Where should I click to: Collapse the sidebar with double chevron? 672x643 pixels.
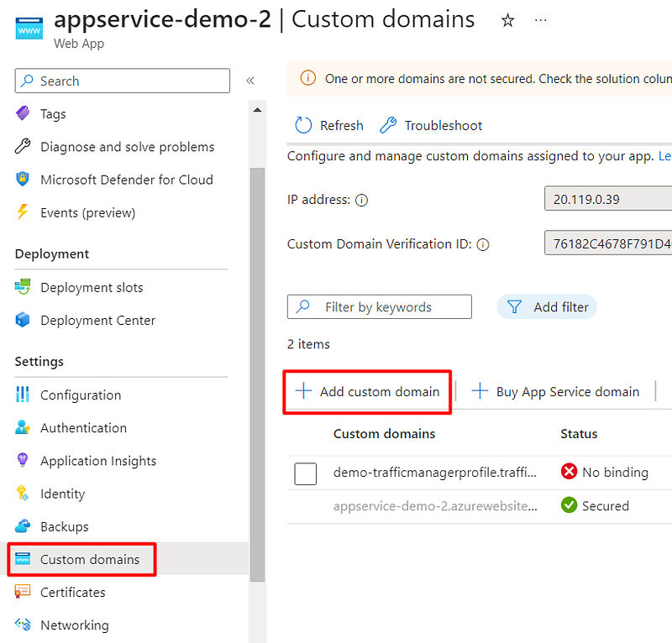click(x=250, y=81)
